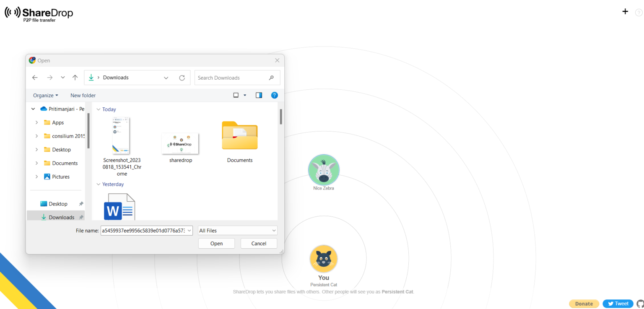Collapse the Today group header
The width and height of the screenshot is (644, 309).
99,109
